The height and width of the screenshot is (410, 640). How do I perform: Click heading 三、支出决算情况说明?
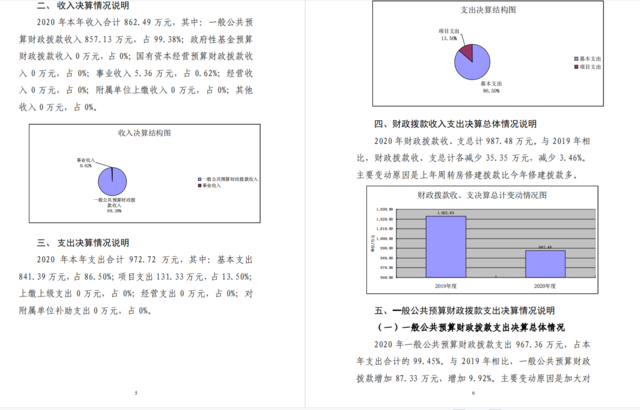click(x=83, y=242)
